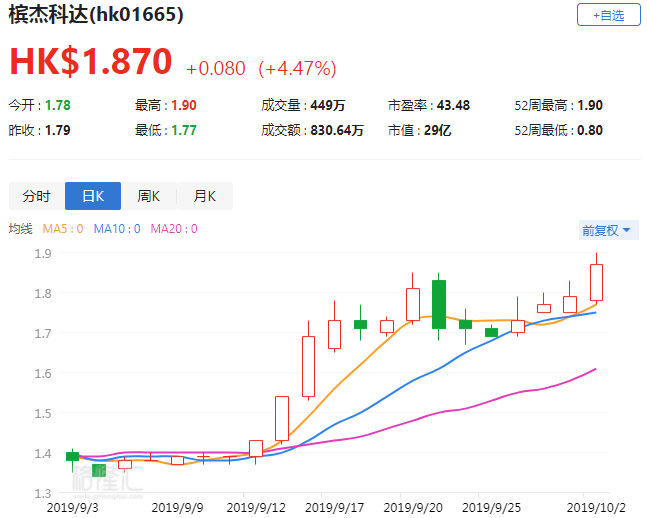Click the tall red candlestick after 2019/9/12
The height and width of the screenshot is (518, 647).
[308, 367]
